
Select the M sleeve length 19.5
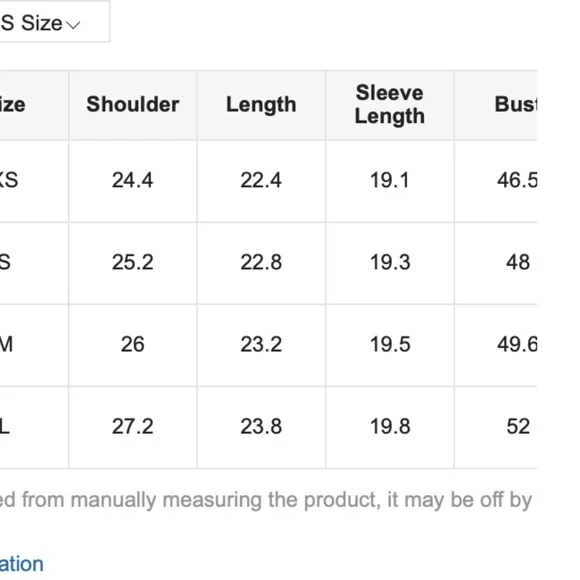[x=390, y=344]
